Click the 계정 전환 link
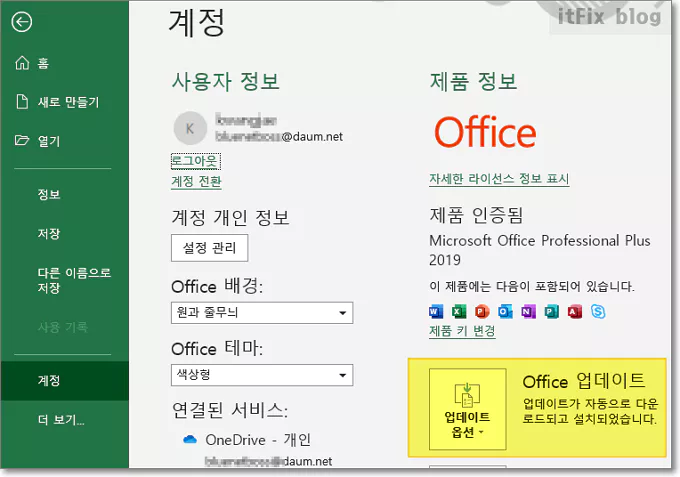This screenshot has height=477, width=680. point(196,181)
